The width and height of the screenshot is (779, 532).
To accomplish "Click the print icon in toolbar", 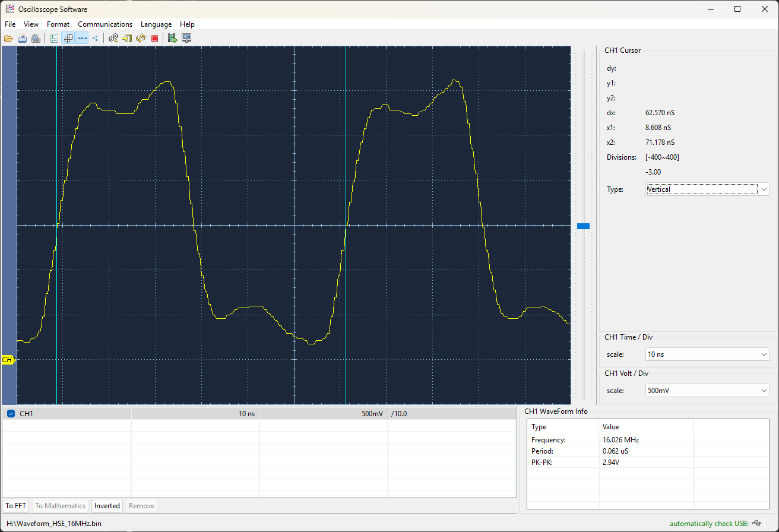I will pyautogui.click(x=22, y=39).
